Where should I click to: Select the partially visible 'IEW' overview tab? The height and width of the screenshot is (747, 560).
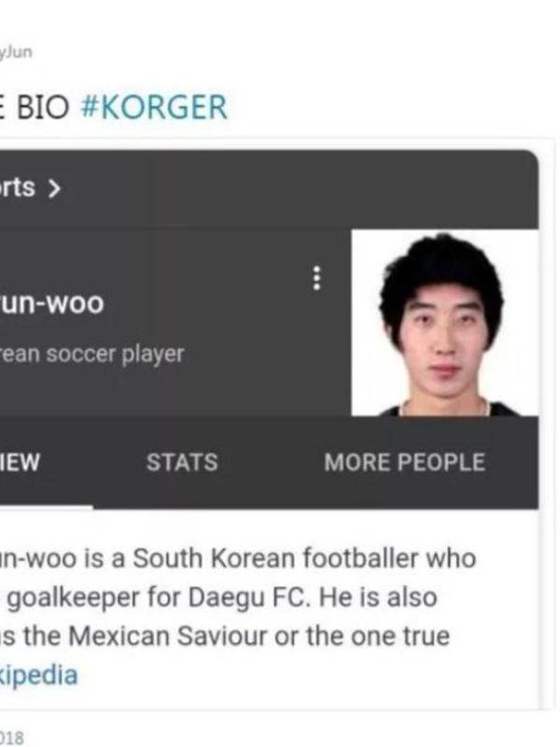pos(20,462)
